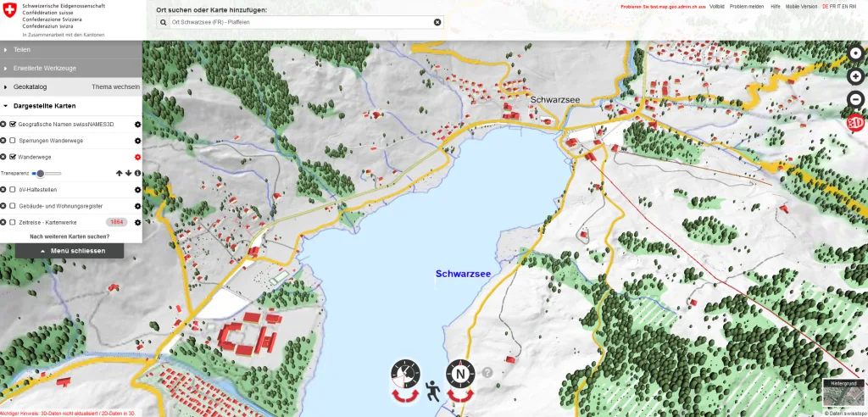
Task: Adjust the Wanderwege Transparenz slider
Action: (x=47, y=174)
